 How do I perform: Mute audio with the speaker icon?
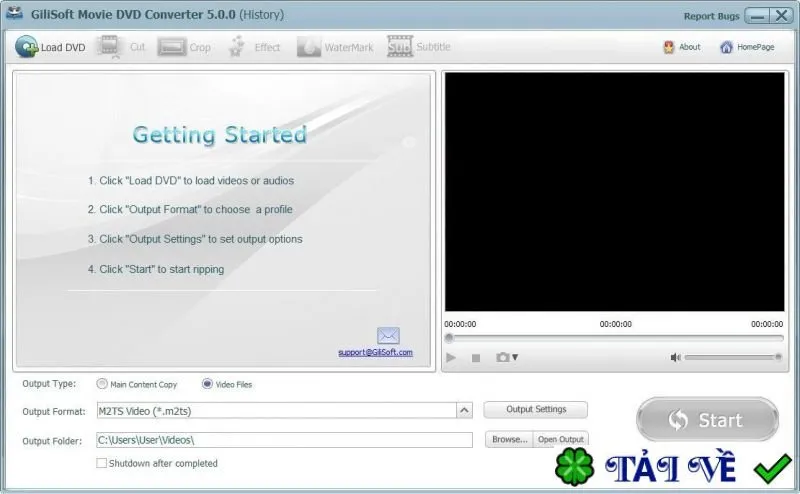[x=675, y=357]
